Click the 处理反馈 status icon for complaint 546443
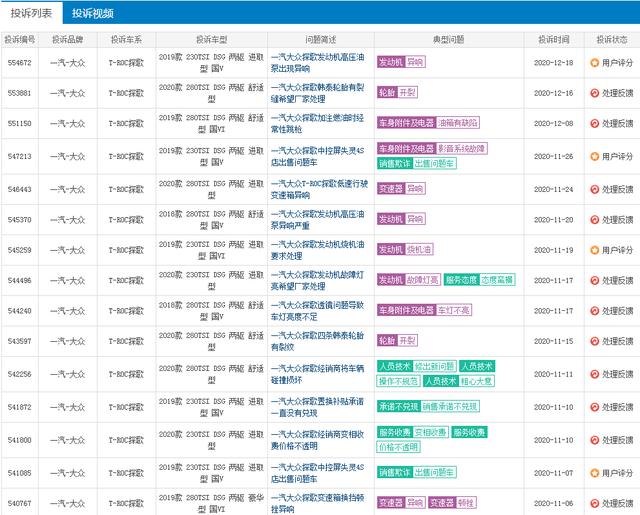Viewport: 640px width, 515px height. 595,189
